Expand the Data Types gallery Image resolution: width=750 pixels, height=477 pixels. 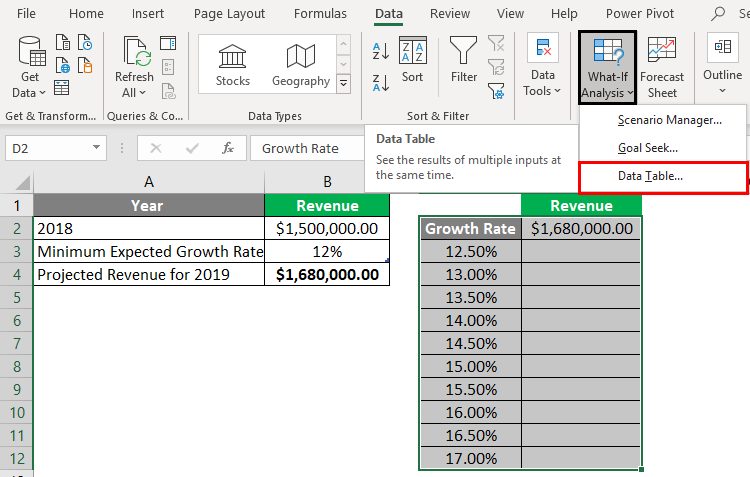coord(344,85)
